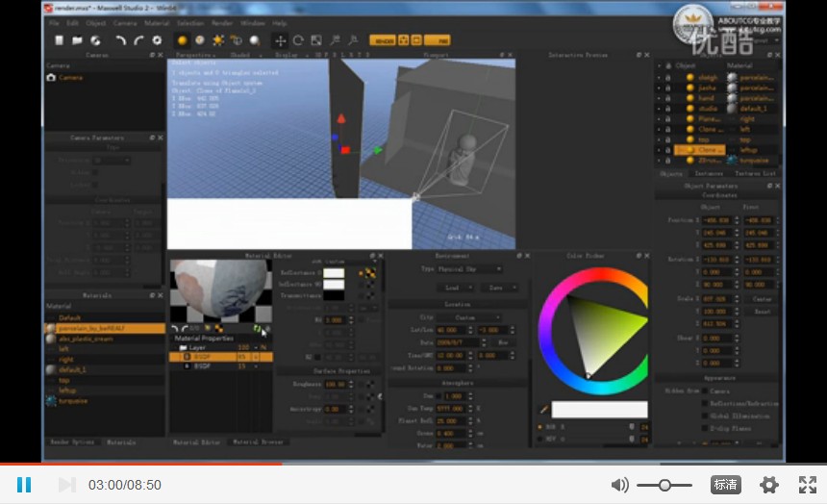The height and width of the screenshot is (504, 827).
Task: Toggle Global Illumination hidden checkbox
Action: coord(705,416)
